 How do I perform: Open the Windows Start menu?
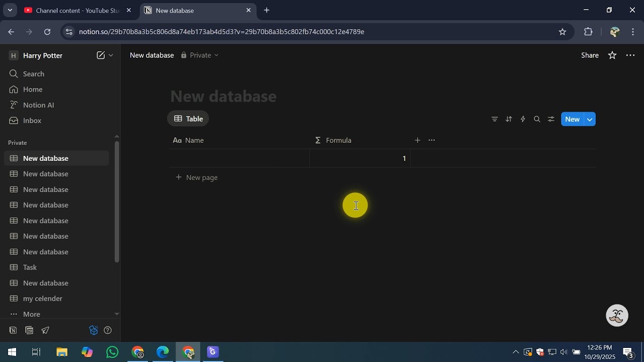point(12,352)
